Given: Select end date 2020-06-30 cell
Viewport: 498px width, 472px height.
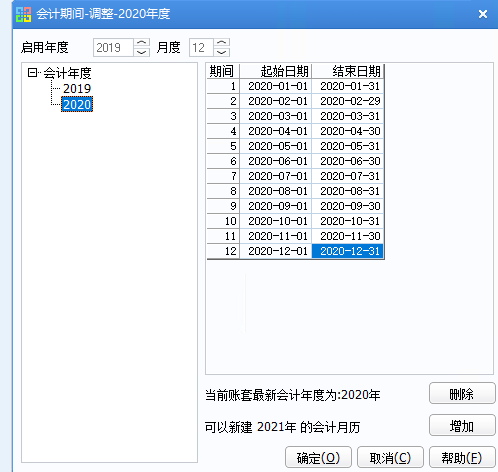Looking at the screenshot, I should [x=348, y=161].
